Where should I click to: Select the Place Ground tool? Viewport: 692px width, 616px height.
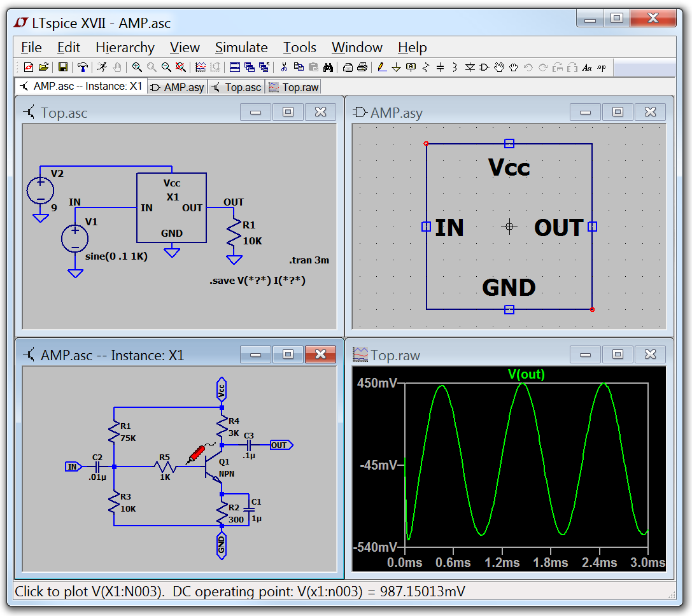coord(396,67)
